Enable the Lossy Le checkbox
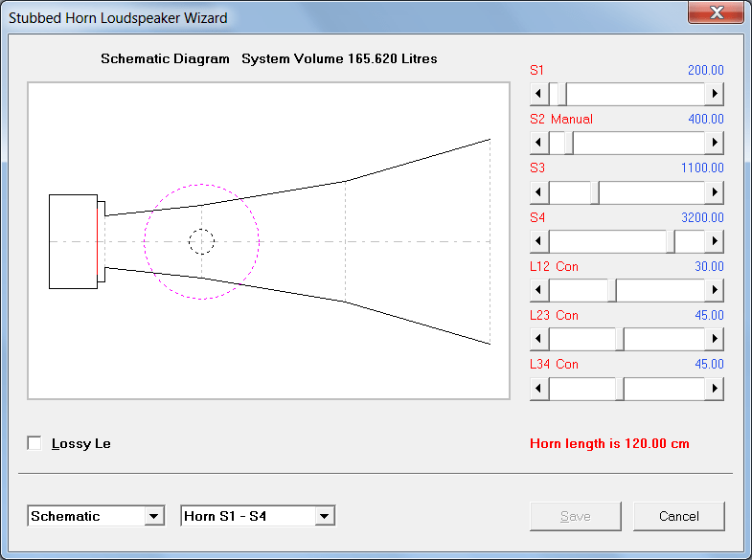The height and width of the screenshot is (560, 752). [34, 443]
